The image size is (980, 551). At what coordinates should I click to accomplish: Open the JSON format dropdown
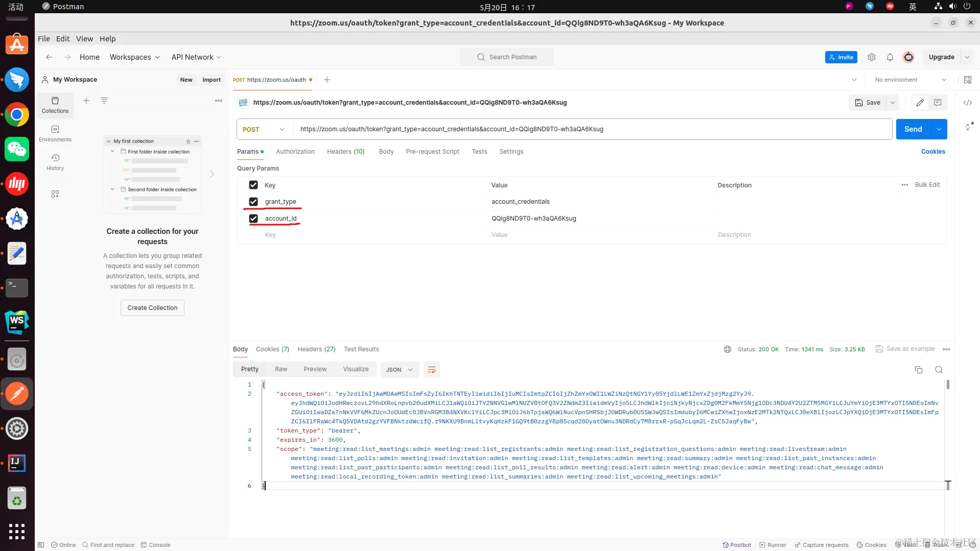pyautogui.click(x=400, y=370)
